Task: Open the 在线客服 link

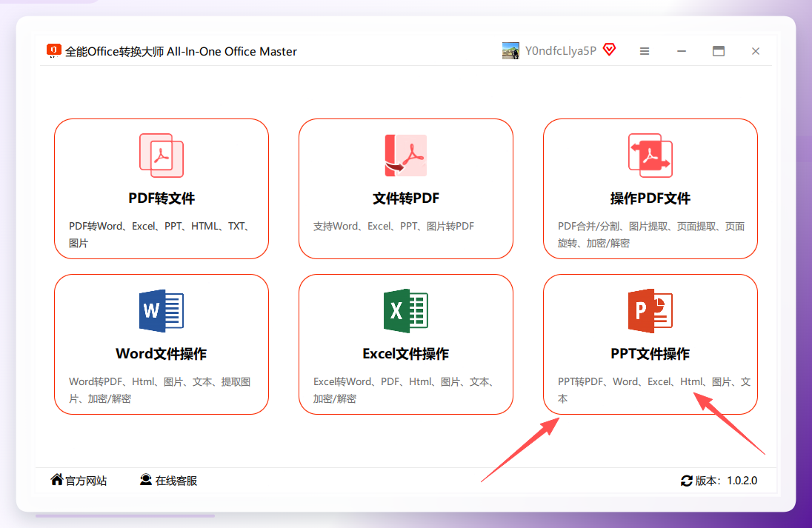Action: click(x=176, y=481)
